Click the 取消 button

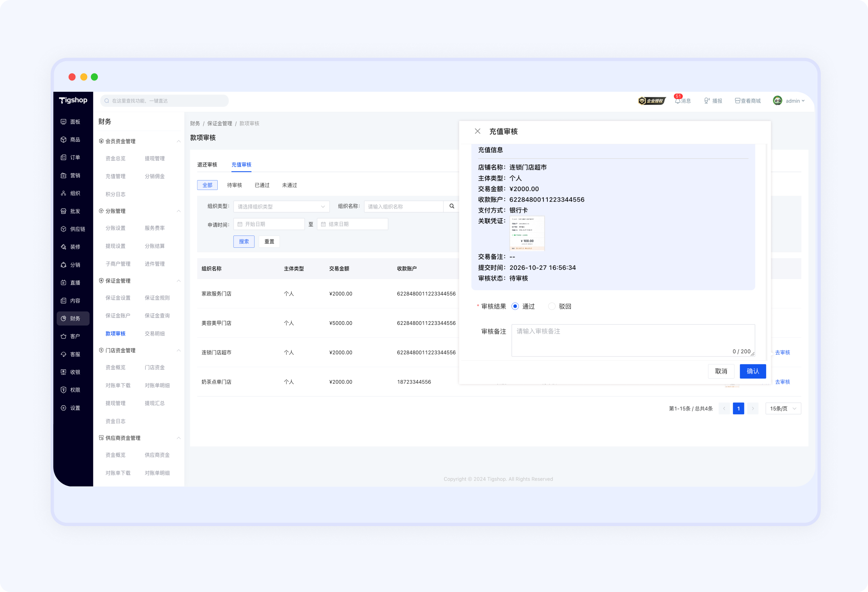[721, 371]
